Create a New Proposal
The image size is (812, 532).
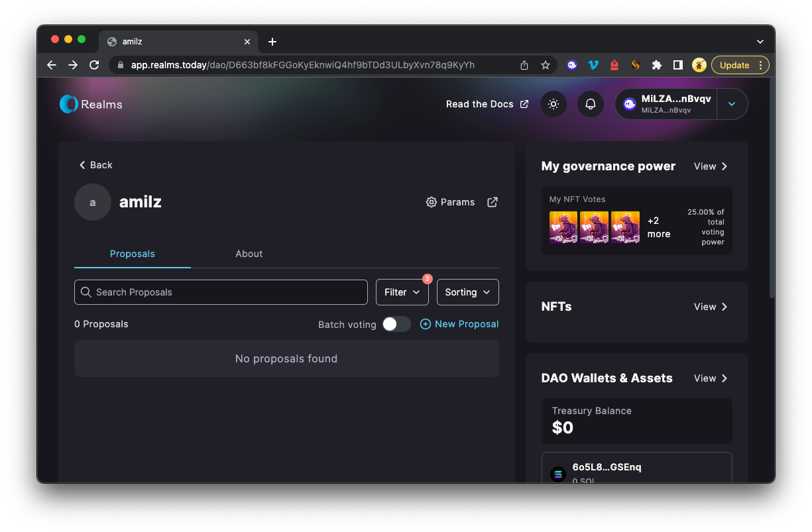click(459, 324)
